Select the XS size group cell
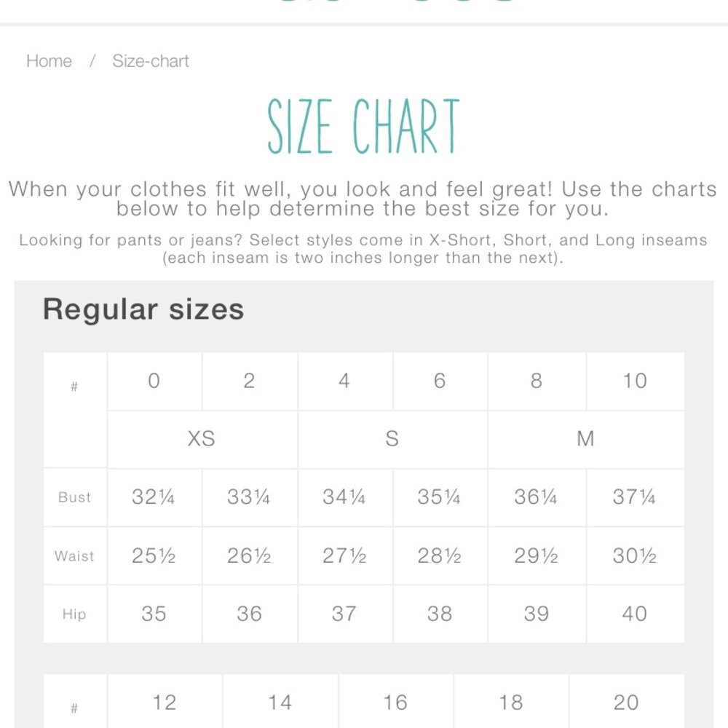This screenshot has height=728, width=728. [x=202, y=439]
